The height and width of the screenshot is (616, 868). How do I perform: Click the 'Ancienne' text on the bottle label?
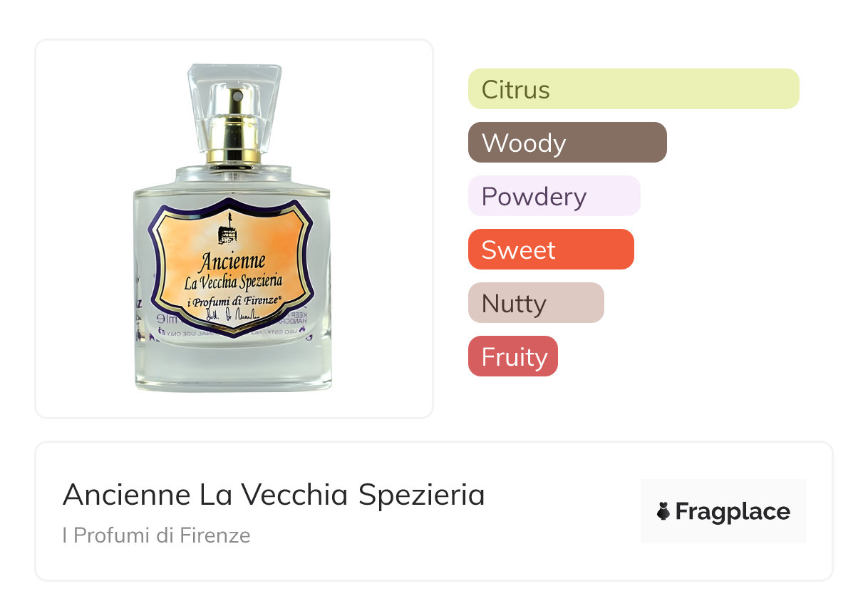(x=232, y=260)
